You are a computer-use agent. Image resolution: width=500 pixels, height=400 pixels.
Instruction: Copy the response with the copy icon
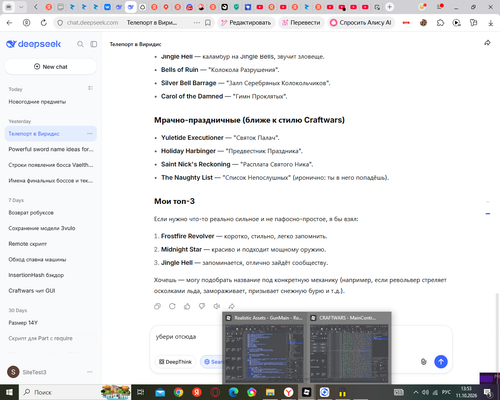[157, 306]
